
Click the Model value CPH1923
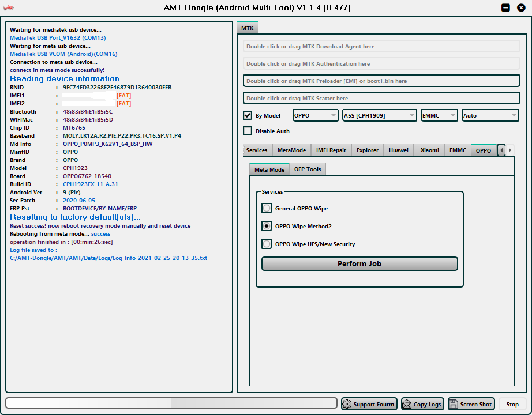tap(75, 168)
